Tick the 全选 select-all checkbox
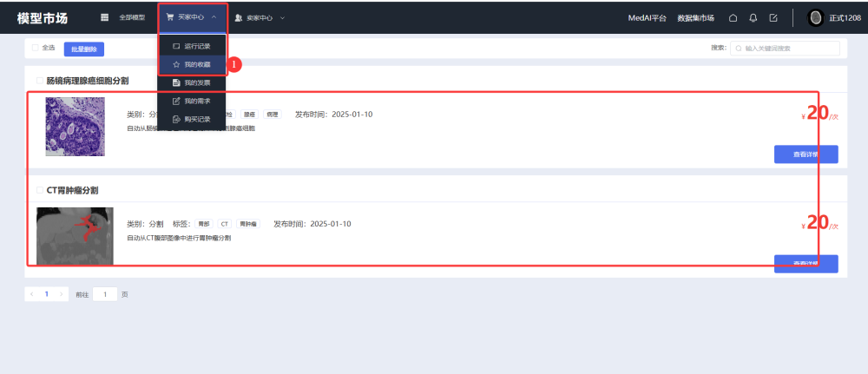The height and width of the screenshot is (374, 868). pyautogui.click(x=36, y=48)
